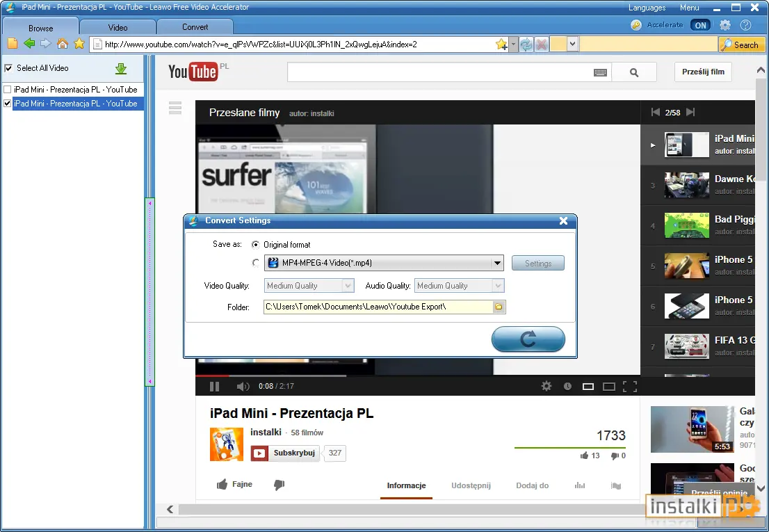Open the home page icon
The height and width of the screenshot is (532, 769).
[x=63, y=44]
